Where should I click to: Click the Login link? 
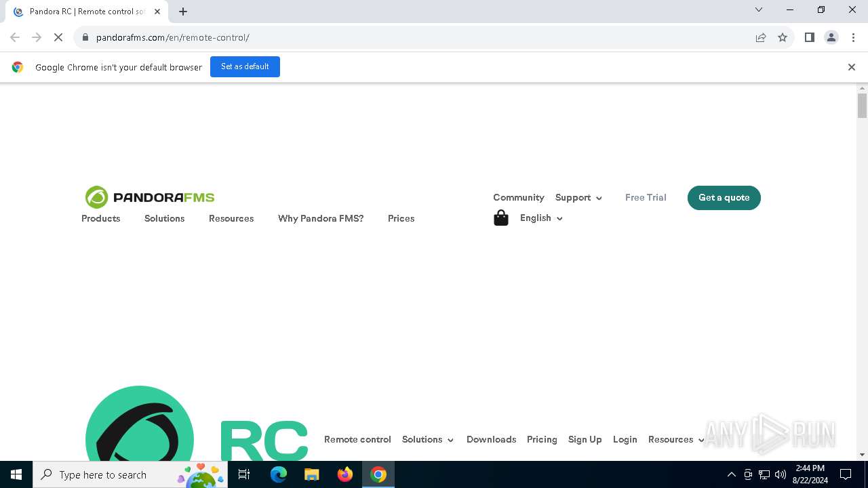pos(625,439)
